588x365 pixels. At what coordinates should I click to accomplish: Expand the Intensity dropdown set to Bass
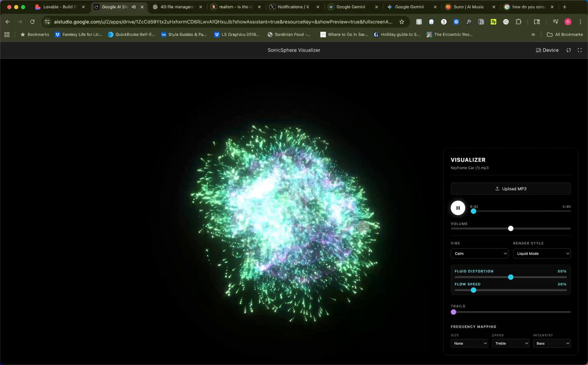point(552,343)
